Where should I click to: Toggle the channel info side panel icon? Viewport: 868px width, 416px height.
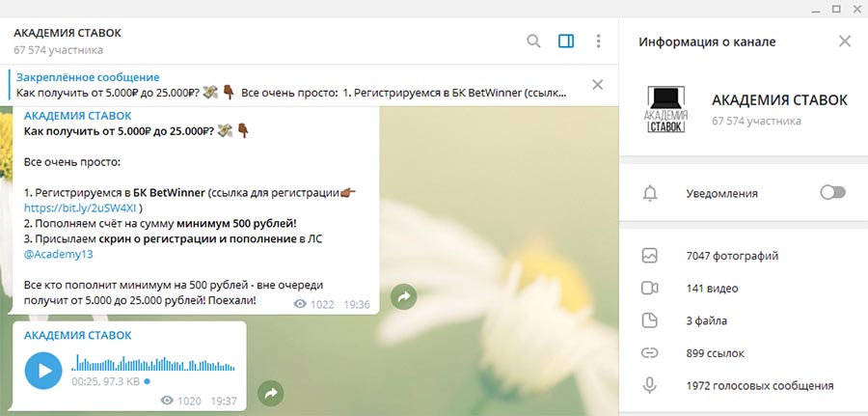tap(566, 42)
